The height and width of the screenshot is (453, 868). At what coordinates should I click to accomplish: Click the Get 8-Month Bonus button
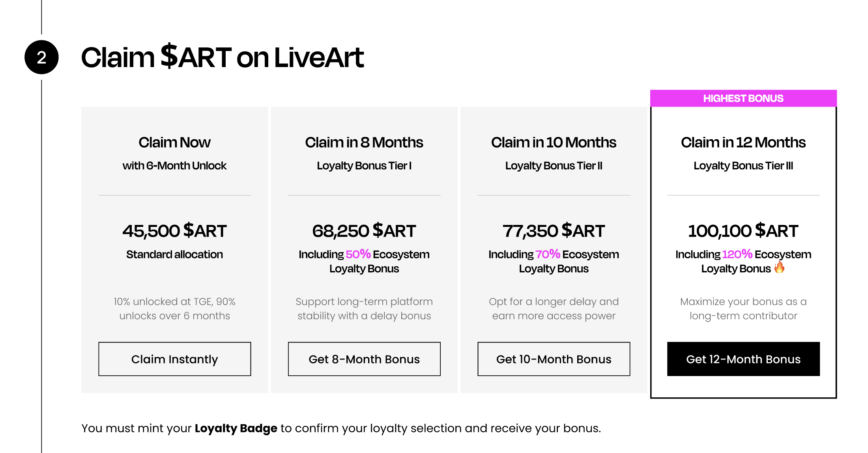pos(364,359)
